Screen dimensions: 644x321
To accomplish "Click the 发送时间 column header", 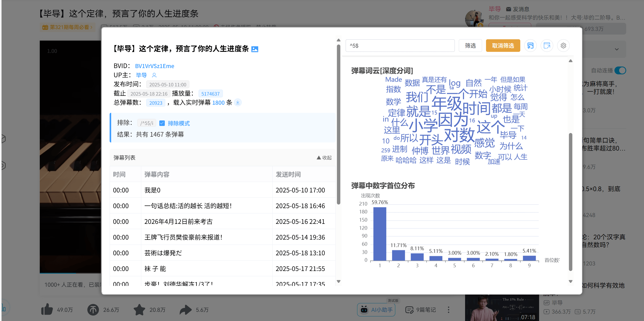I will pyautogui.click(x=288, y=174).
